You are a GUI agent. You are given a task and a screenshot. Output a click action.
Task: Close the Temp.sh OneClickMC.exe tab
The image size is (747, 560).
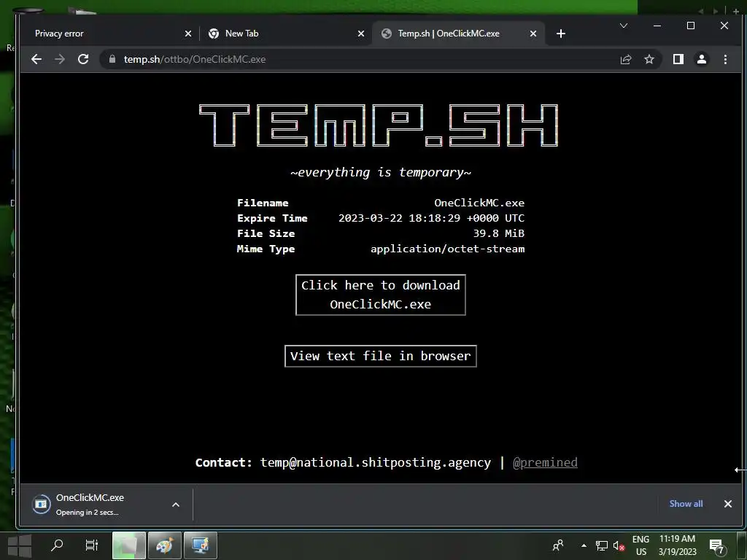click(533, 34)
